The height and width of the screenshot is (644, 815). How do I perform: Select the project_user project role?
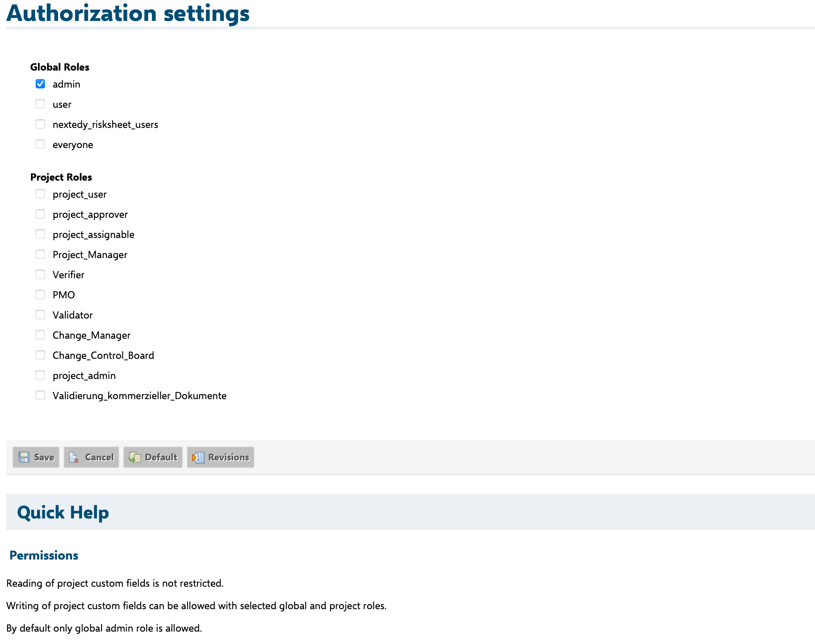tap(40, 194)
